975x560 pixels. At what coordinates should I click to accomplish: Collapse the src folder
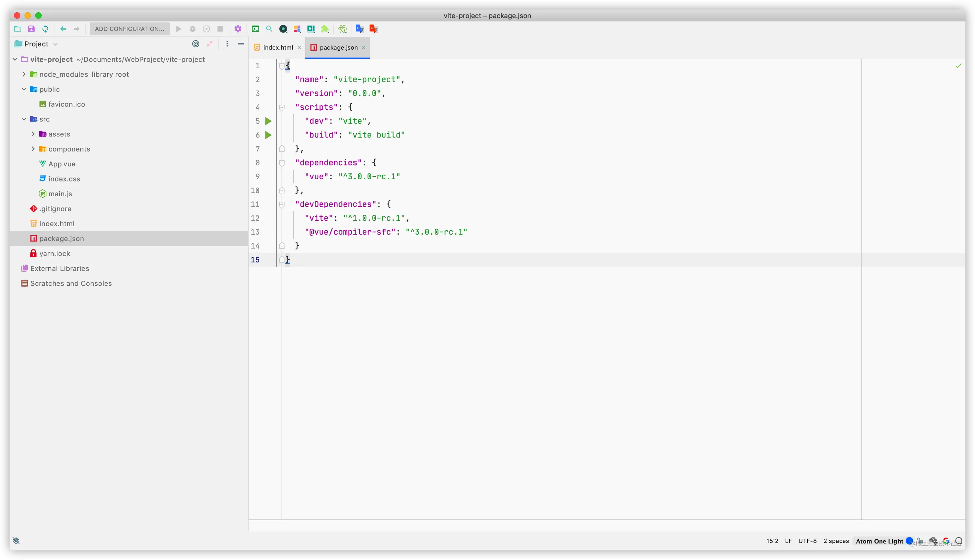pyautogui.click(x=24, y=119)
